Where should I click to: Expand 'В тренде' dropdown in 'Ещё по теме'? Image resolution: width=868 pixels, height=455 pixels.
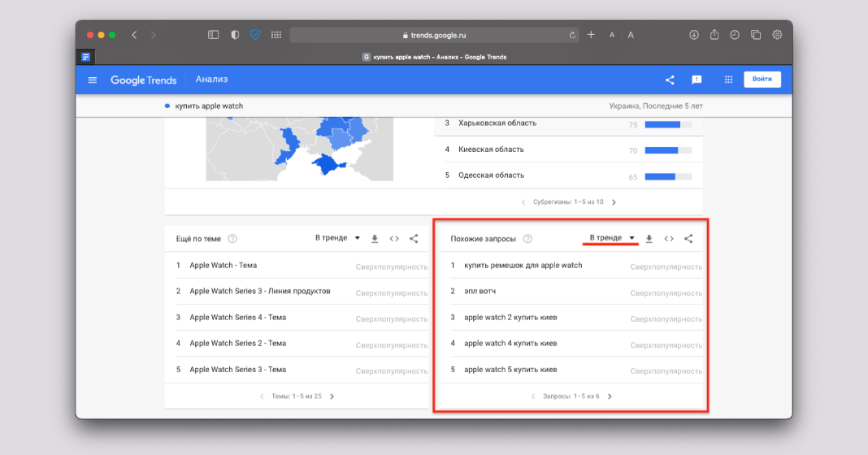(337, 238)
